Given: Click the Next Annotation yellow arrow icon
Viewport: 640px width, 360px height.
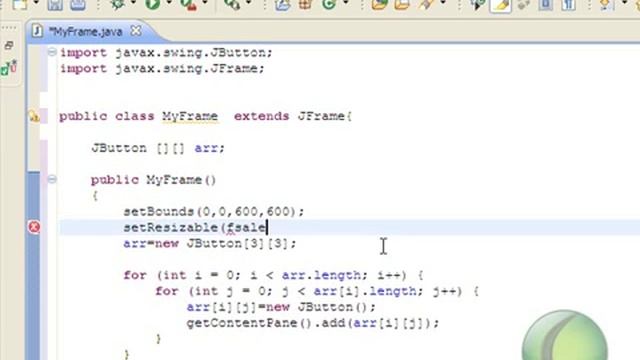Looking at the screenshot, I should [x=606, y=4].
